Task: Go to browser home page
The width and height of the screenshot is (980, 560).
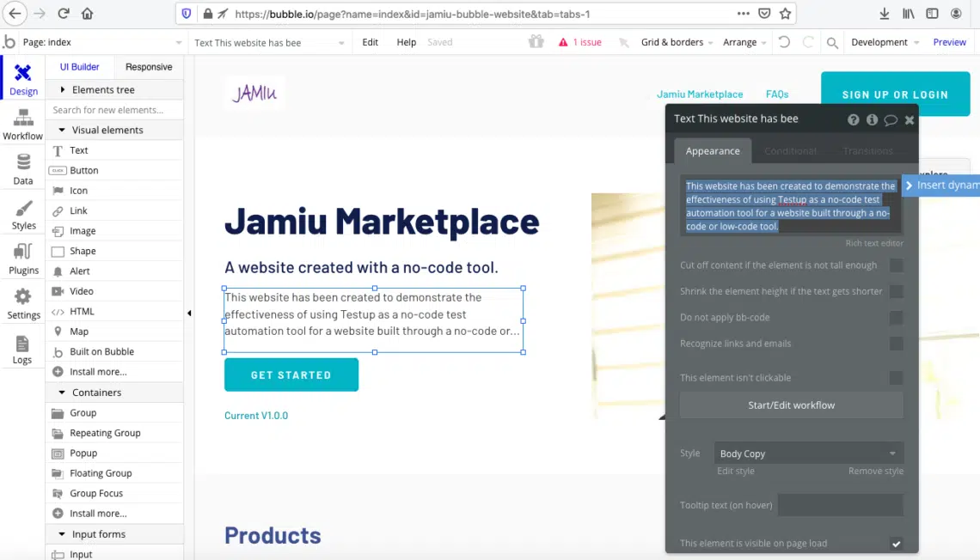Action: point(87,14)
